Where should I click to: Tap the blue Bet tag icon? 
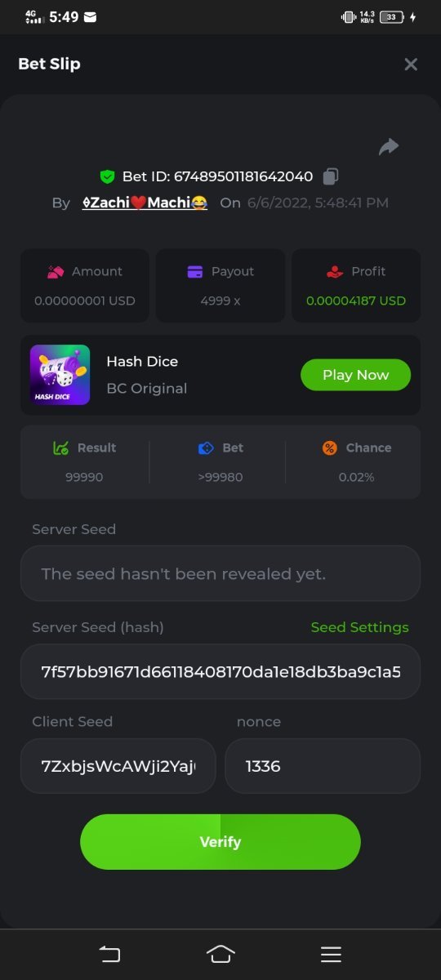point(206,448)
